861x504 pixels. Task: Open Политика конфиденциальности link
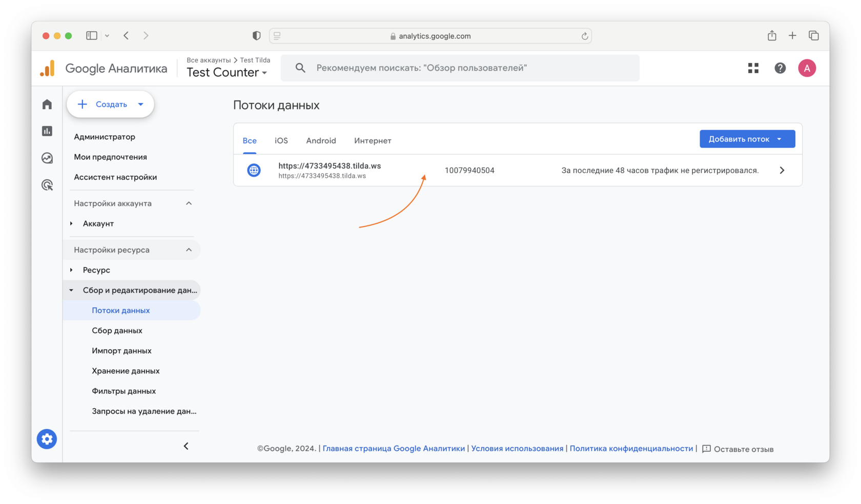pos(631,449)
